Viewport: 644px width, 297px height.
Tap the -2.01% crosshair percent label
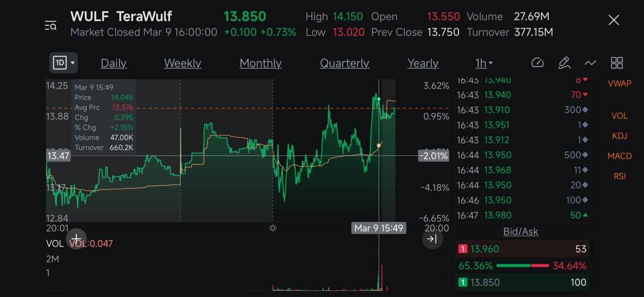(x=433, y=156)
